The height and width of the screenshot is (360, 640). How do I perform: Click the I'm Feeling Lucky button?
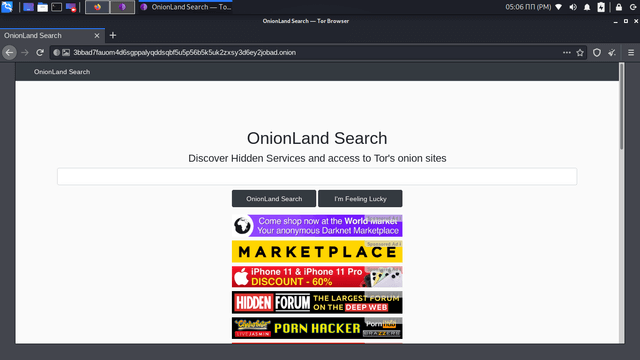(360, 199)
